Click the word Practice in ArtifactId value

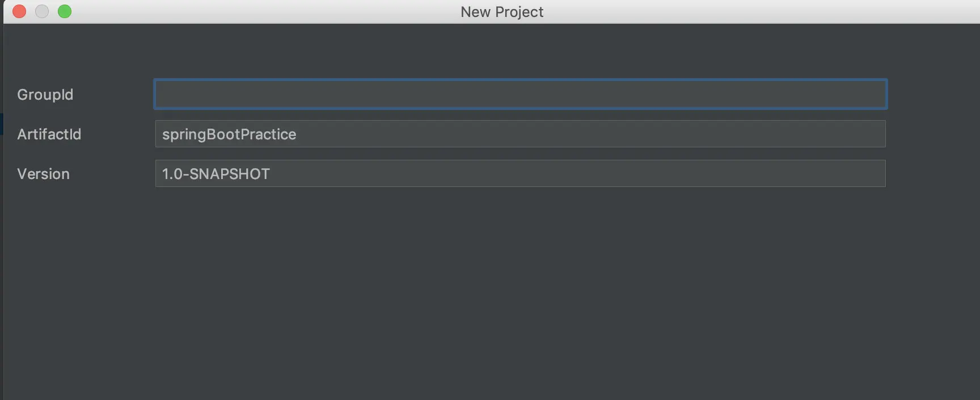tap(268, 134)
